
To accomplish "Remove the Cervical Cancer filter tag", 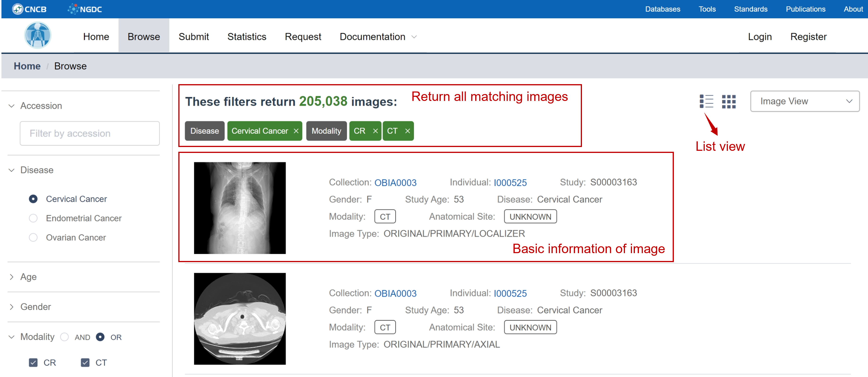I will coord(296,131).
